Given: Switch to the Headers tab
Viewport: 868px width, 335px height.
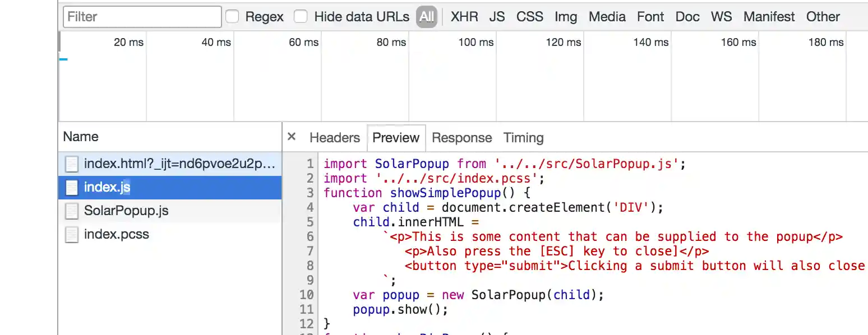Looking at the screenshot, I should pos(334,138).
